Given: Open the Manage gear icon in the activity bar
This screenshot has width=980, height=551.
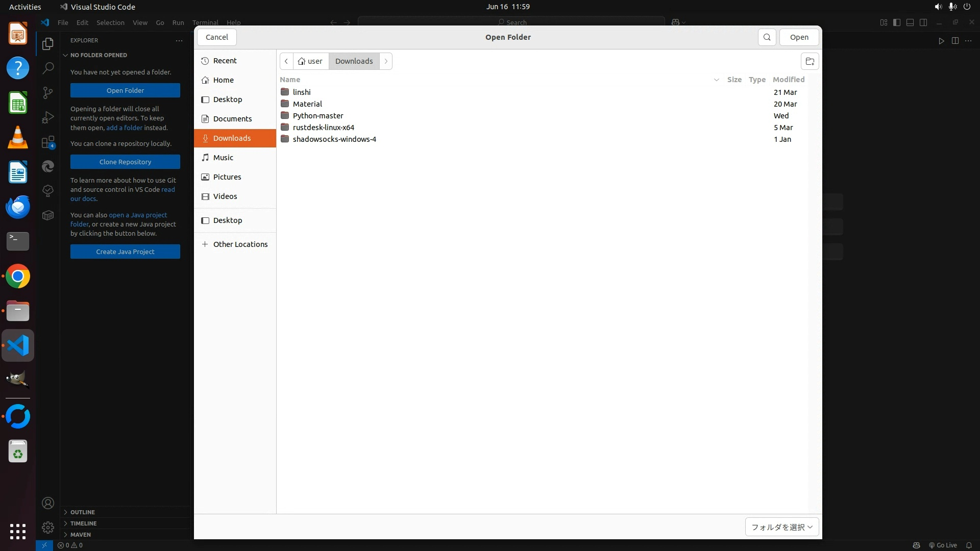Looking at the screenshot, I should click(48, 527).
